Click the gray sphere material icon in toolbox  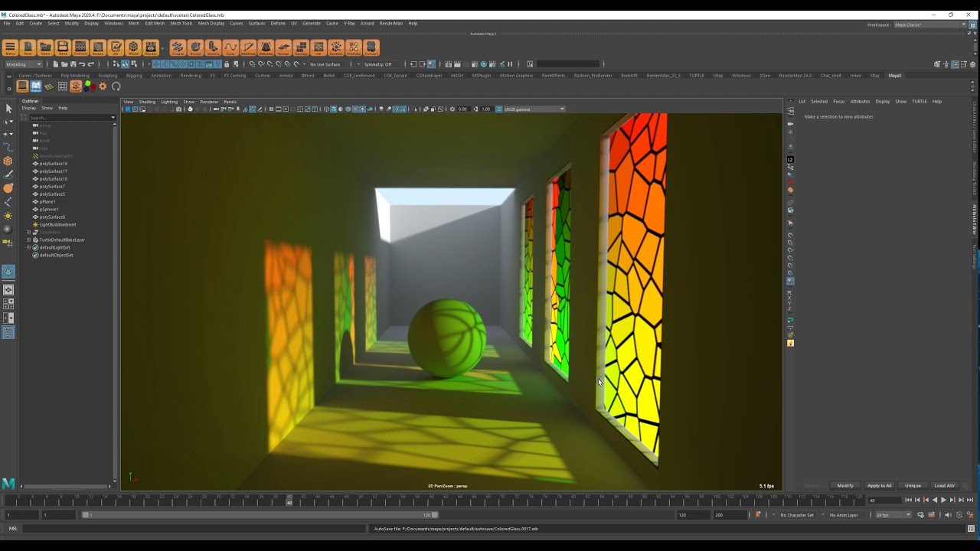tap(8, 229)
